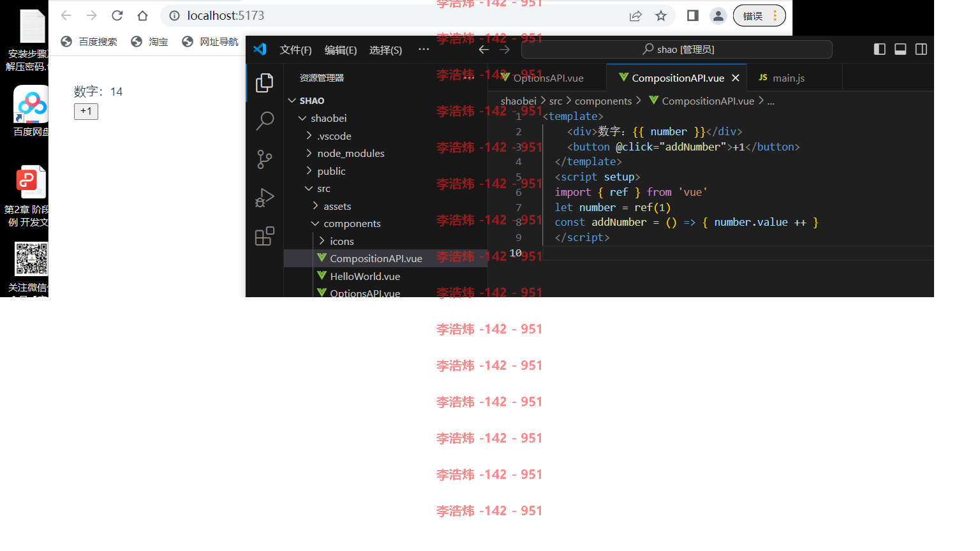
Task: Open 文件(F) menu in VS Code
Action: point(295,50)
